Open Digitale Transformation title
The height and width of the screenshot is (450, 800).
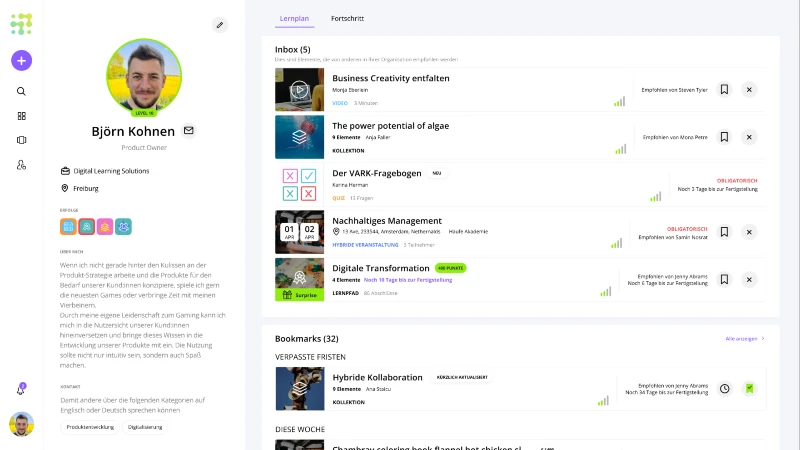tap(381, 268)
